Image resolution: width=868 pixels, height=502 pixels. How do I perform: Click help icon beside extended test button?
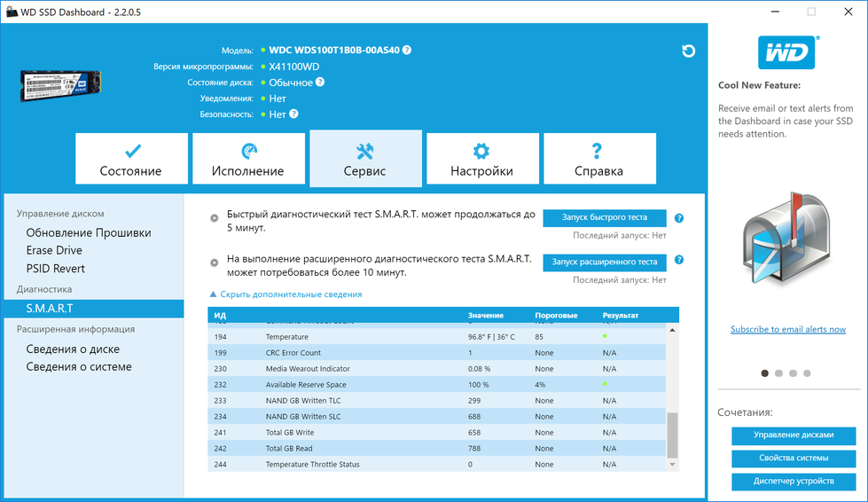(x=679, y=260)
